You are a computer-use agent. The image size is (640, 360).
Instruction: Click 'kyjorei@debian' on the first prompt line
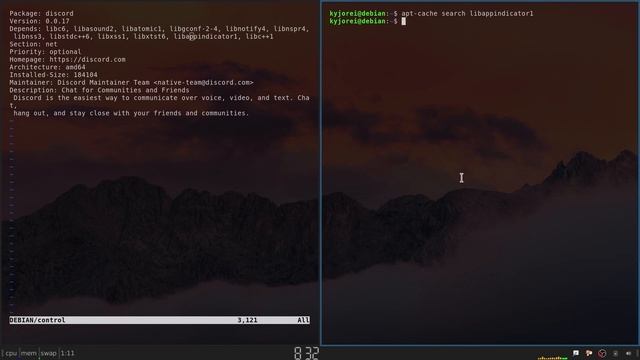[358, 13]
